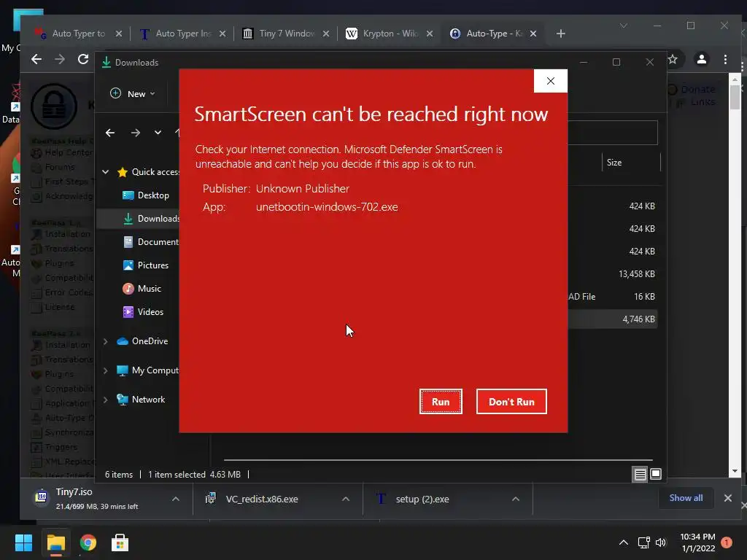Expand My Computer tree node
Screen dimensions: 747x560
click(106, 370)
